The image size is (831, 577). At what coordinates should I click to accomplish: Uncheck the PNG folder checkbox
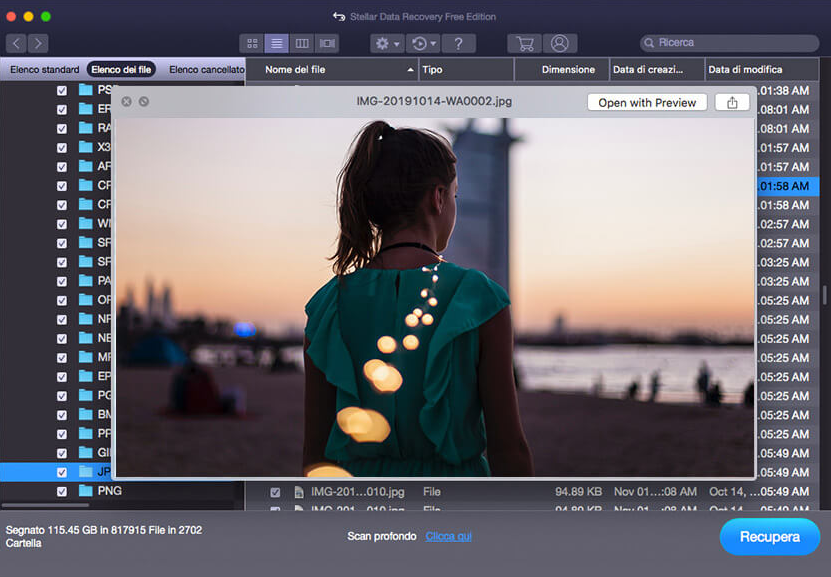[x=62, y=491]
